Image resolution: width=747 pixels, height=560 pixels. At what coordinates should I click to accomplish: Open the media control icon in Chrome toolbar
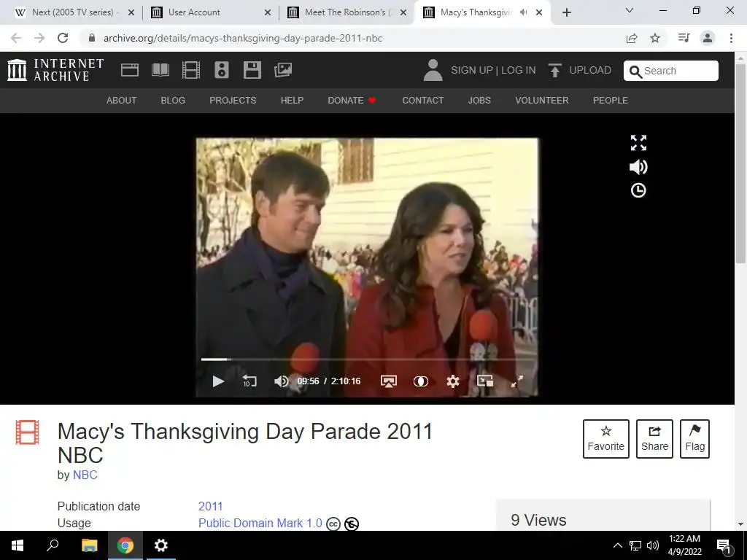(684, 38)
